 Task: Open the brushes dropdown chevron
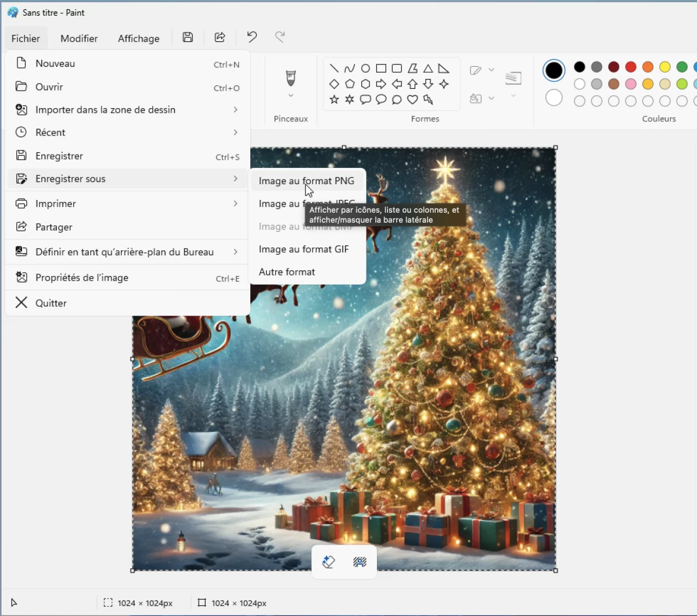[x=291, y=95]
